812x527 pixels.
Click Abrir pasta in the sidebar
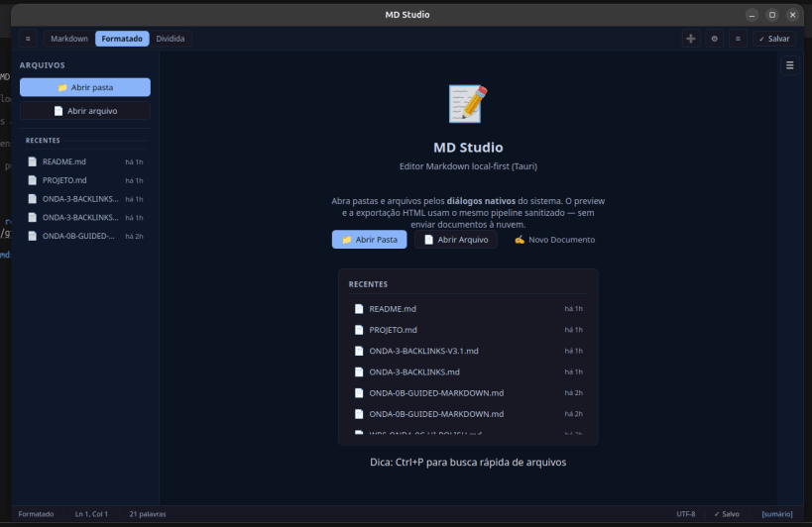click(85, 87)
